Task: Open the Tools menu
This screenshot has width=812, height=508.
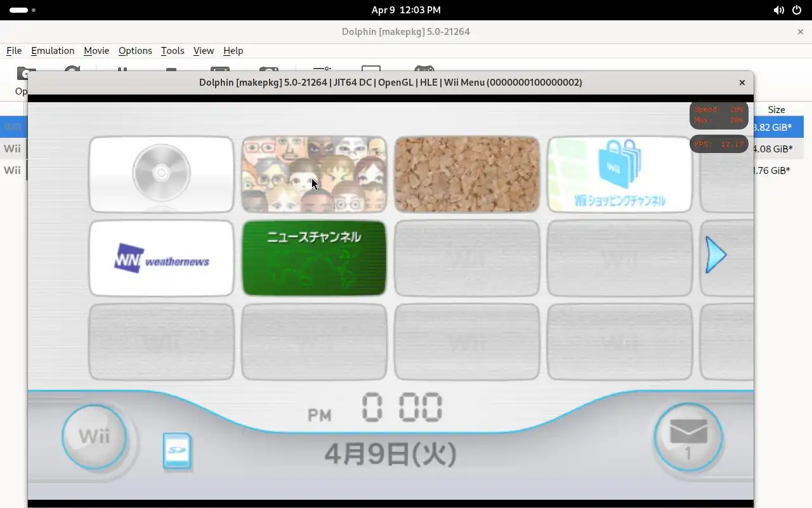Action: (x=173, y=51)
